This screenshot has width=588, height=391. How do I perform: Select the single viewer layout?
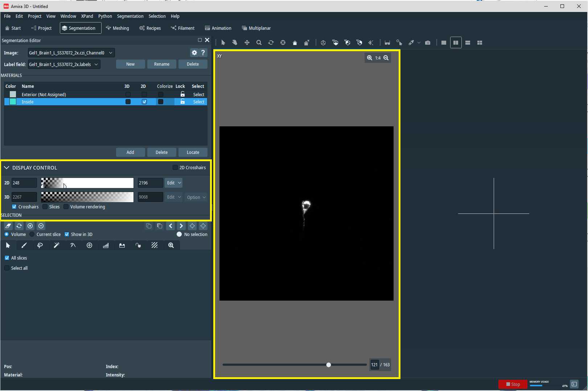click(x=444, y=42)
